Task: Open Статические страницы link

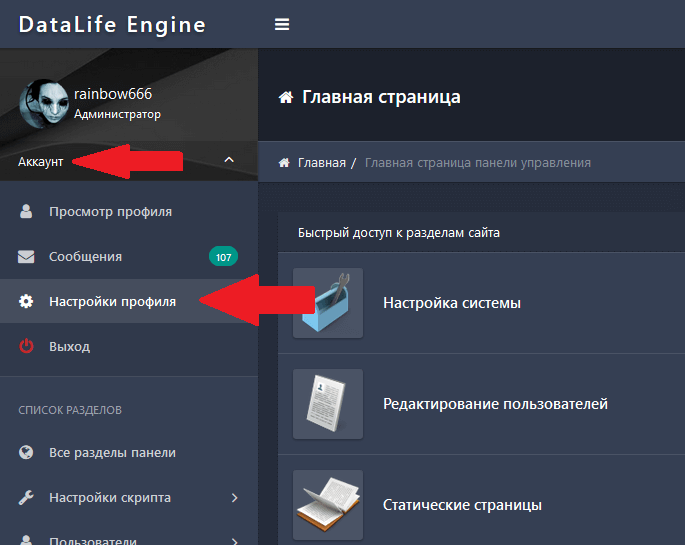Action: click(x=462, y=505)
